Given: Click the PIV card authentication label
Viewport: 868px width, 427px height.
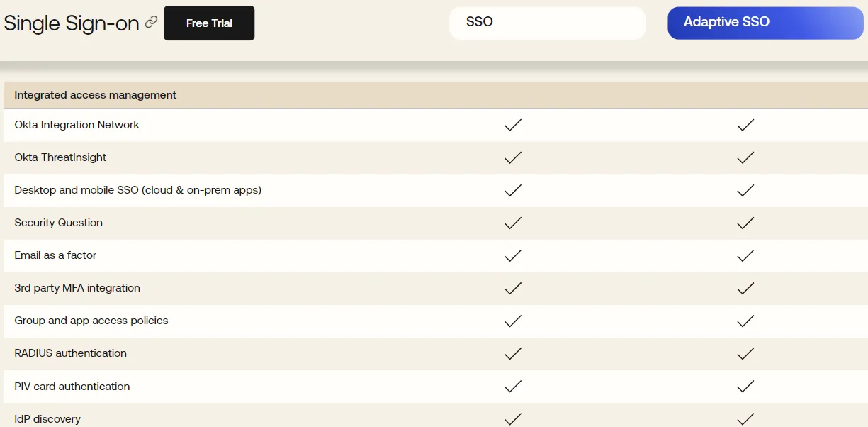Looking at the screenshot, I should 72,387.
